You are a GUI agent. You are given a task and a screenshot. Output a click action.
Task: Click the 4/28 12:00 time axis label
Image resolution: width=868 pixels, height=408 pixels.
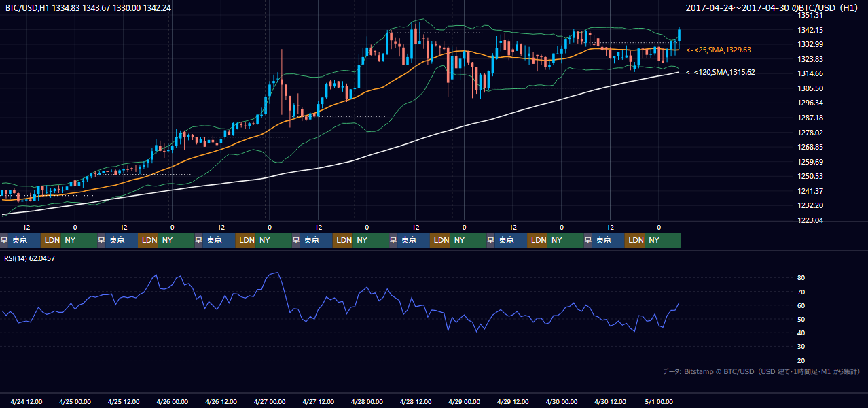[416, 402]
